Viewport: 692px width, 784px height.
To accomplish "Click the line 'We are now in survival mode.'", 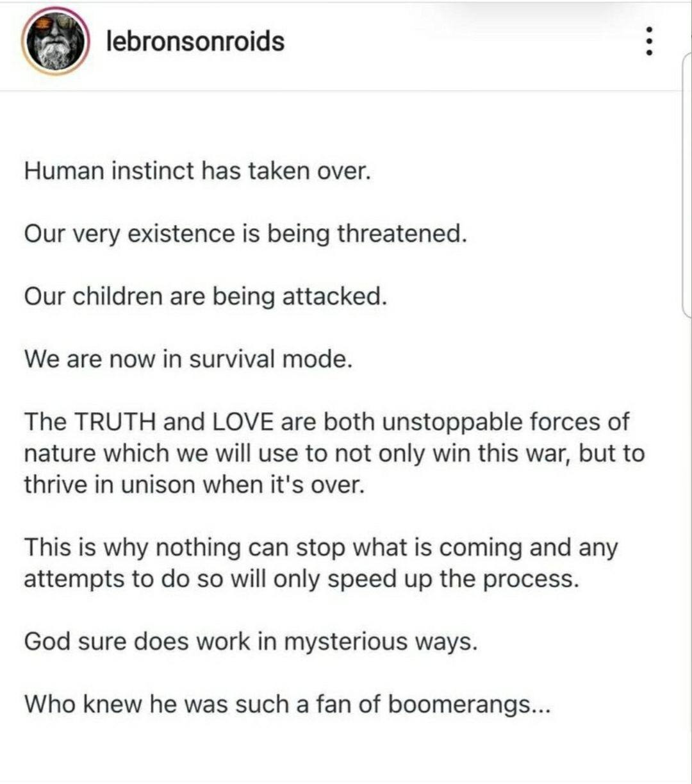I will tap(188, 359).
